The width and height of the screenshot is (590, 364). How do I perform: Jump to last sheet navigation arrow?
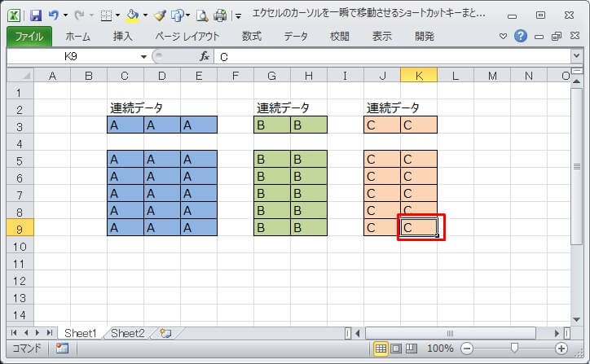(x=49, y=333)
